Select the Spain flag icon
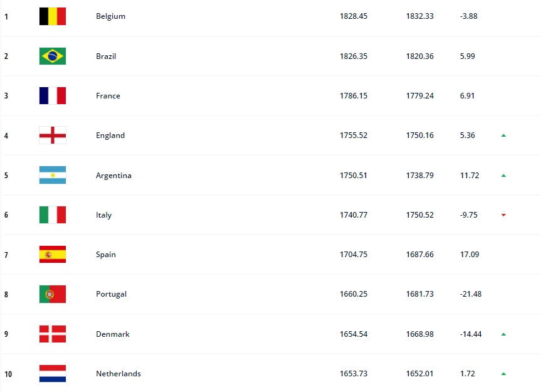 tap(53, 255)
